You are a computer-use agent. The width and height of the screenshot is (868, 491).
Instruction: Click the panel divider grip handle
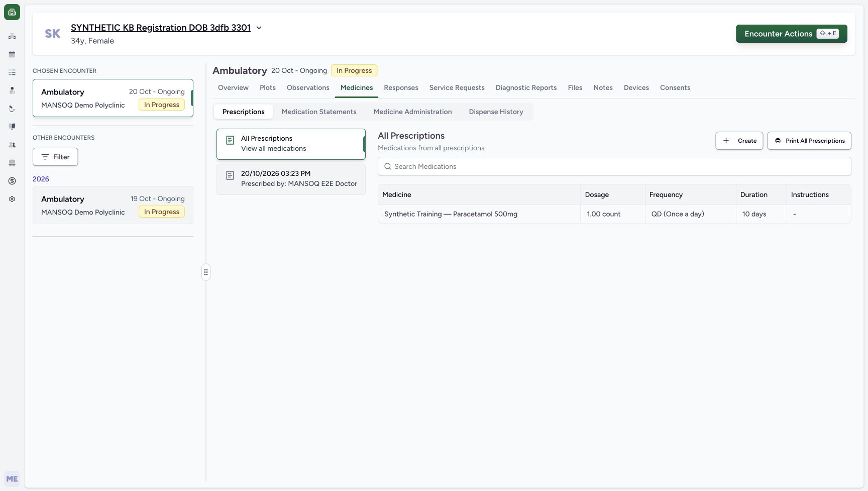(206, 272)
